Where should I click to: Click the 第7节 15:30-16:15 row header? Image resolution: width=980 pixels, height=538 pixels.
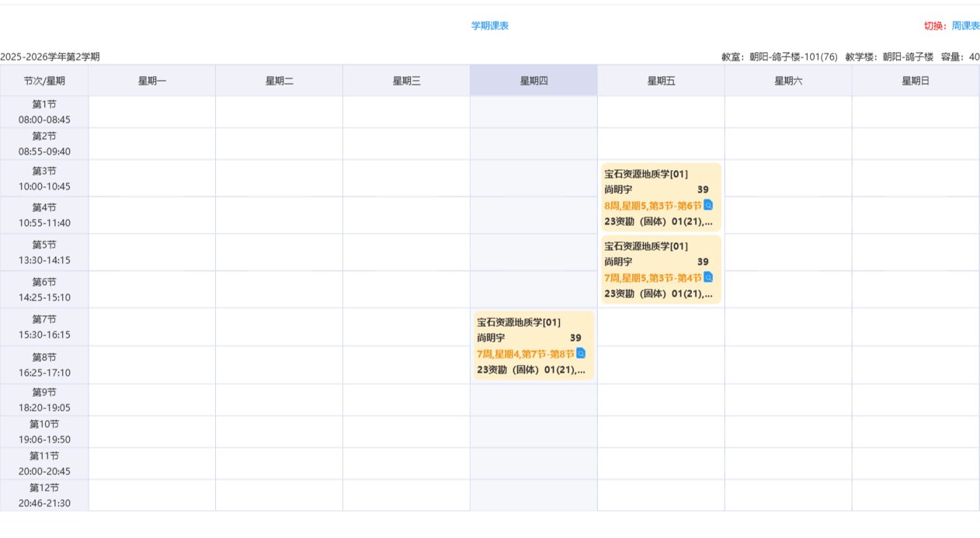[x=44, y=327]
